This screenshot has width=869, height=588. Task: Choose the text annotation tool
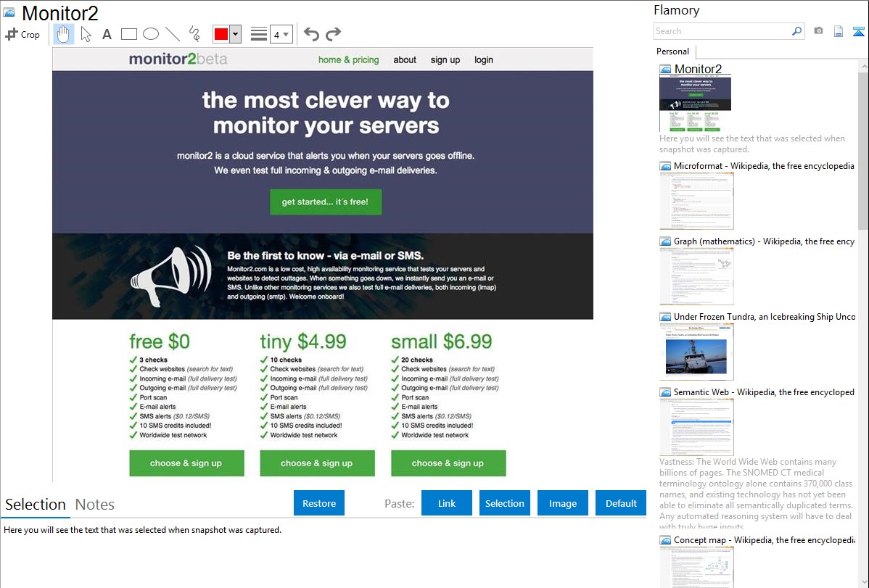click(107, 34)
